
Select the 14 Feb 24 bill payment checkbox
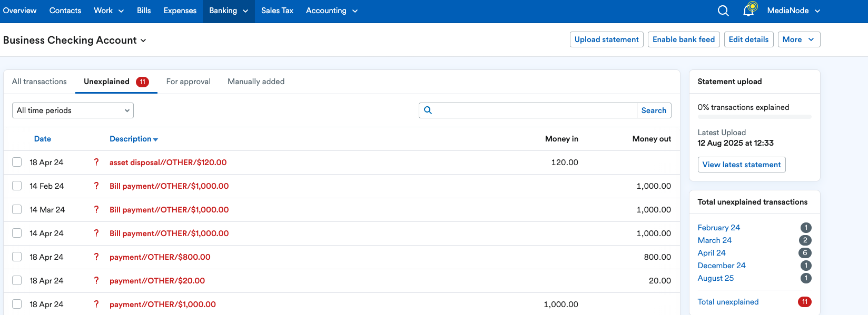(x=17, y=186)
